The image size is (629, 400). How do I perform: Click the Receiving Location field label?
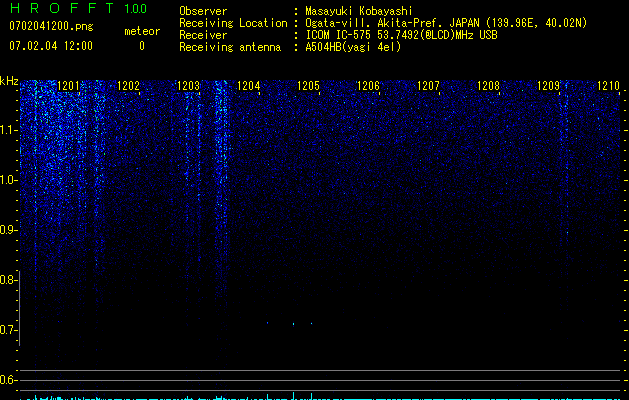click(x=233, y=23)
